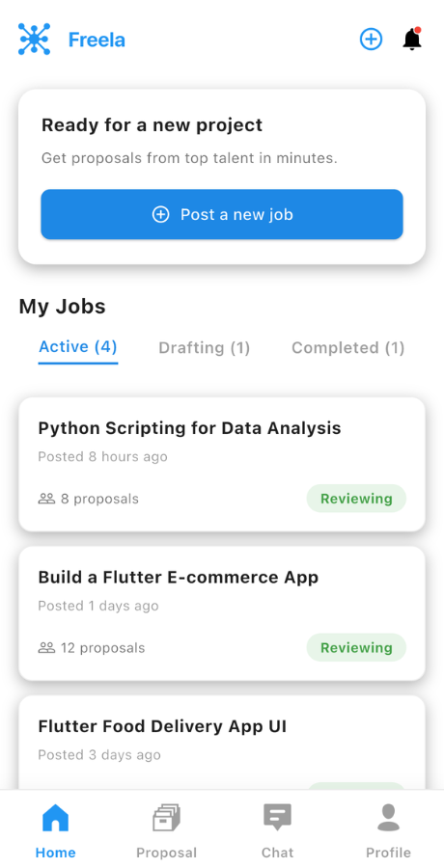Click Reviewing badge on Flutter E-commerce job
Screen dimensions: 444x868
tap(356, 648)
